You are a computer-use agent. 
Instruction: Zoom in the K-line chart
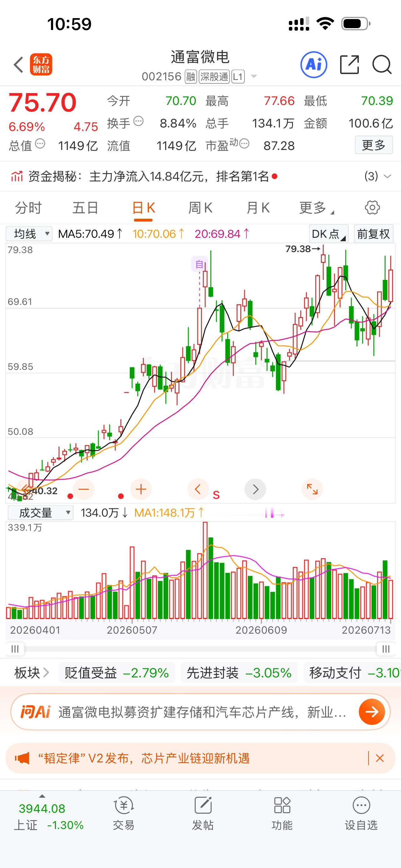click(x=141, y=489)
